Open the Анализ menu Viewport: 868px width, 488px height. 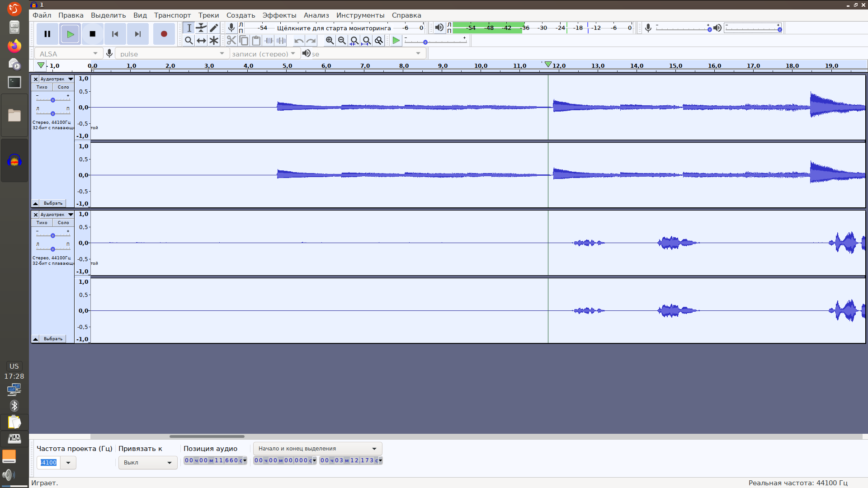coord(316,15)
